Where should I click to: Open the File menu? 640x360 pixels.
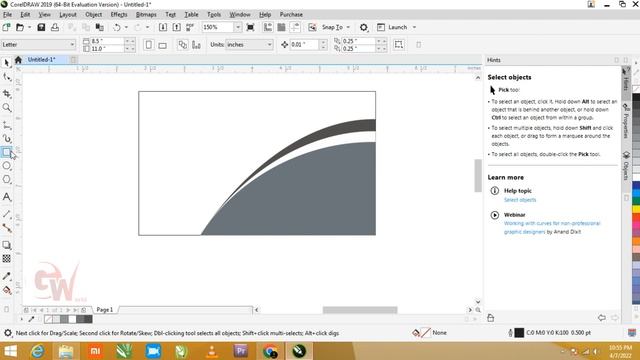click(7, 14)
